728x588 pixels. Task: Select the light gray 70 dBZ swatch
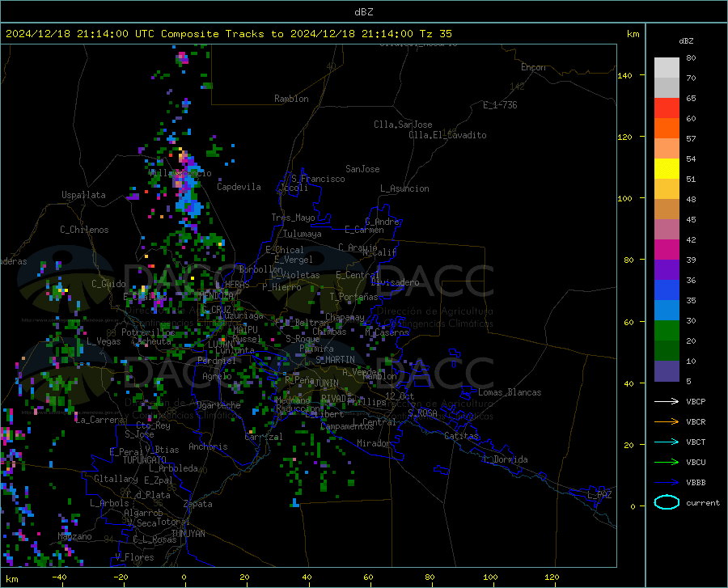[x=667, y=68]
